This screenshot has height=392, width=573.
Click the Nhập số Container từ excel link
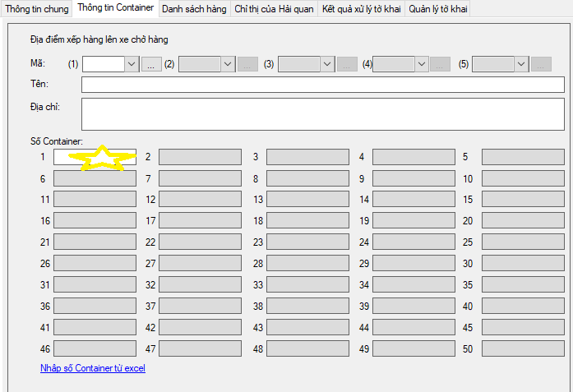tap(92, 368)
